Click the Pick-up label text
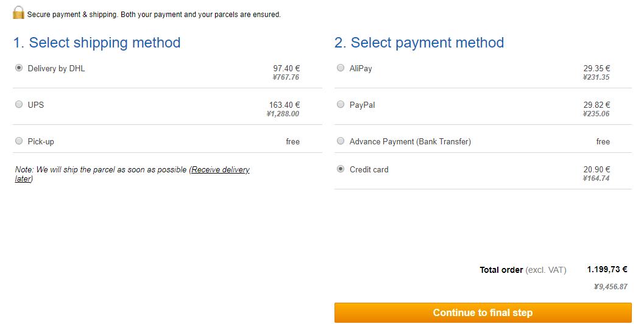This screenshot has width=644, height=324. [41, 142]
